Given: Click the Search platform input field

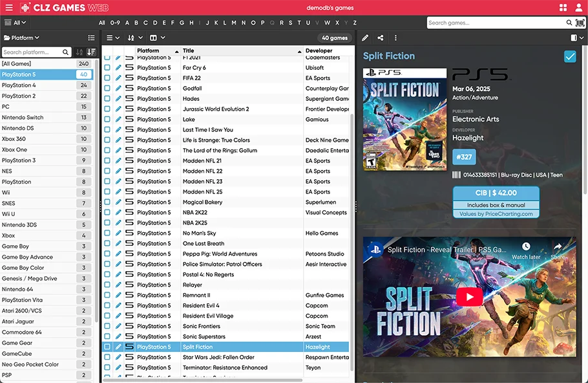Looking at the screenshot, I should (32, 52).
